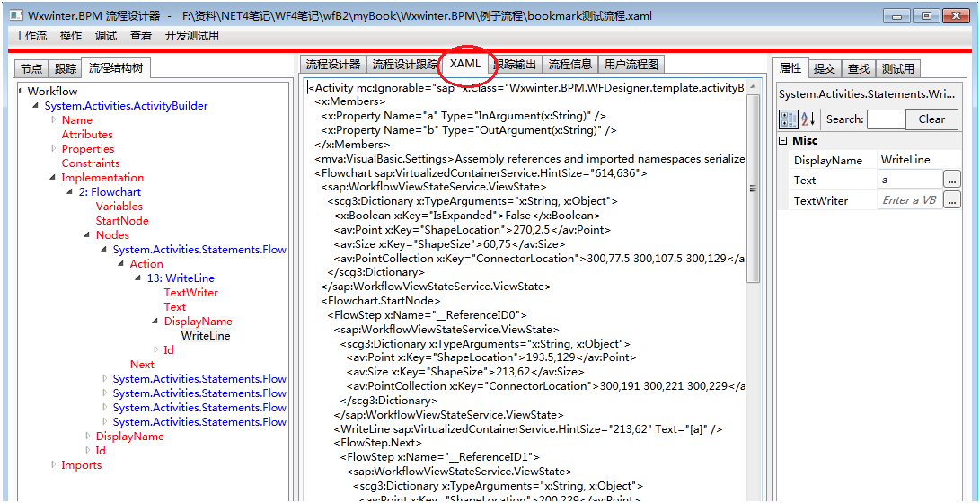Switch to the 流程设计器 tab
Viewport: 980px width, 503px height.
pos(332,64)
